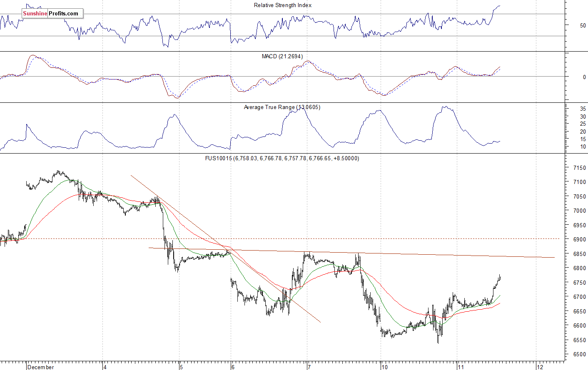Click the 7150 price axis value
The height and width of the screenshot is (370, 588).
pos(580,168)
